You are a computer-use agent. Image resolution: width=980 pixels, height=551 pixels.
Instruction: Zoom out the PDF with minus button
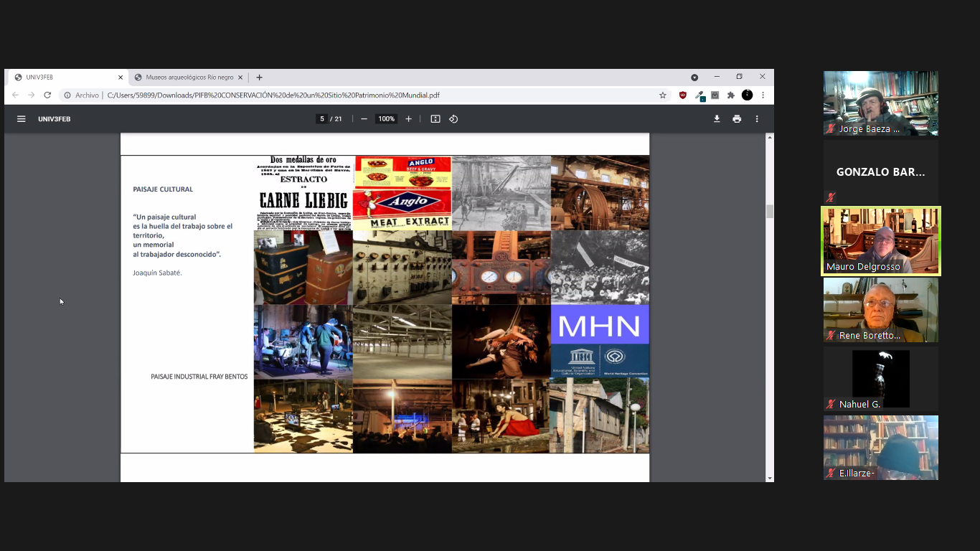[x=364, y=119]
